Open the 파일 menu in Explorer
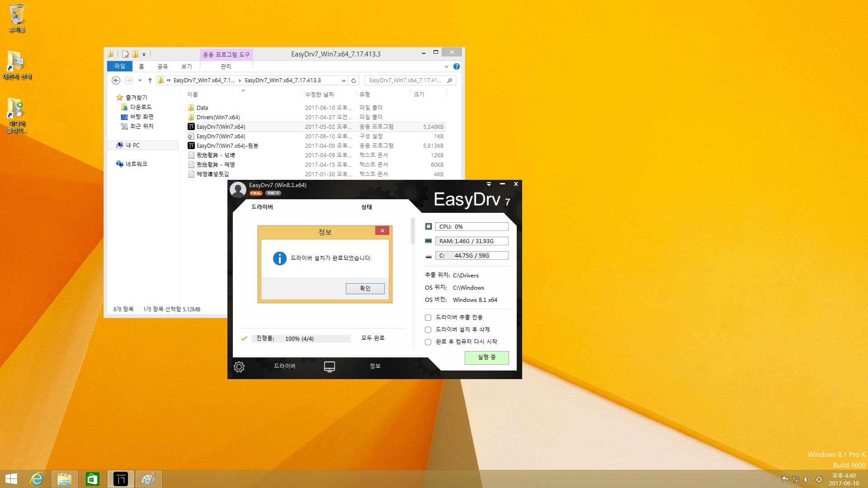Image resolution: width=868 pixels, height=488 pixels. 120,66
